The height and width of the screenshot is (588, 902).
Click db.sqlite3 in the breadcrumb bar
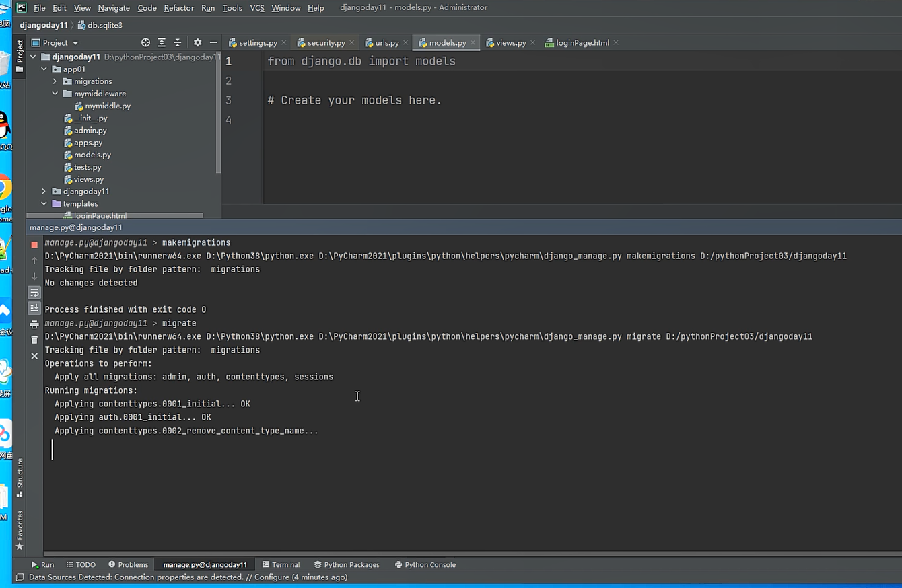100,25
